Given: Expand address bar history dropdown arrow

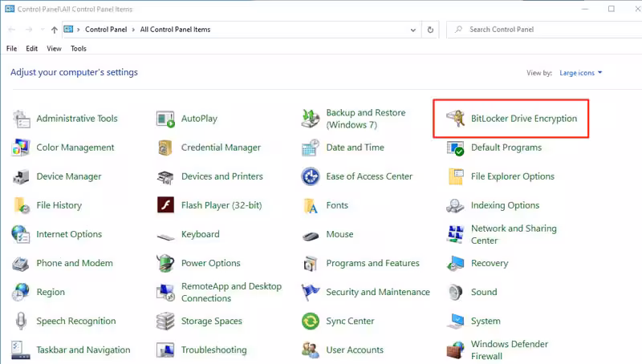Looking at the screenshot, I should tap(413, 30).
